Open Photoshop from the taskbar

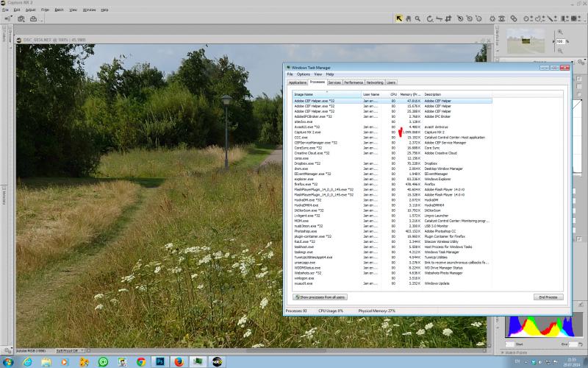tap(160, 361)
